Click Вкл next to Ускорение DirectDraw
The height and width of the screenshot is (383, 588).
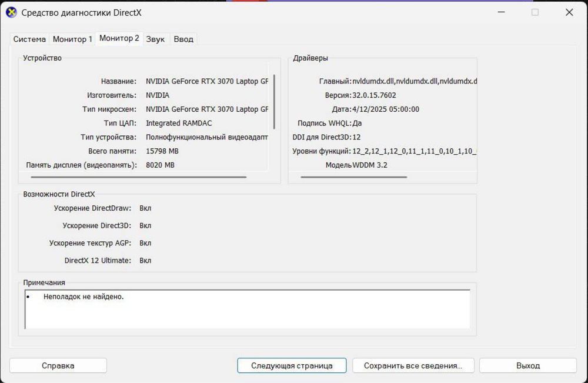pos(145,208)
